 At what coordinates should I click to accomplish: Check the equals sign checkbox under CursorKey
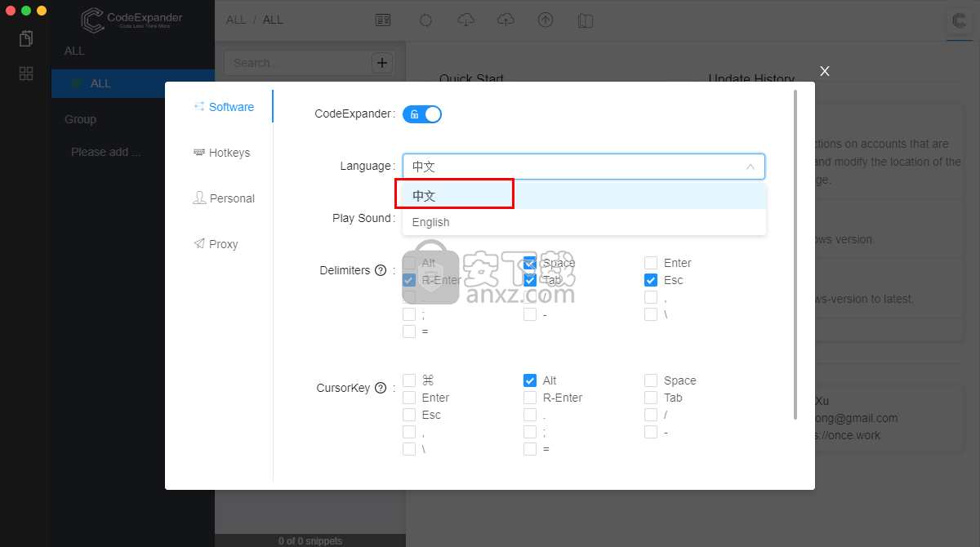530,449
